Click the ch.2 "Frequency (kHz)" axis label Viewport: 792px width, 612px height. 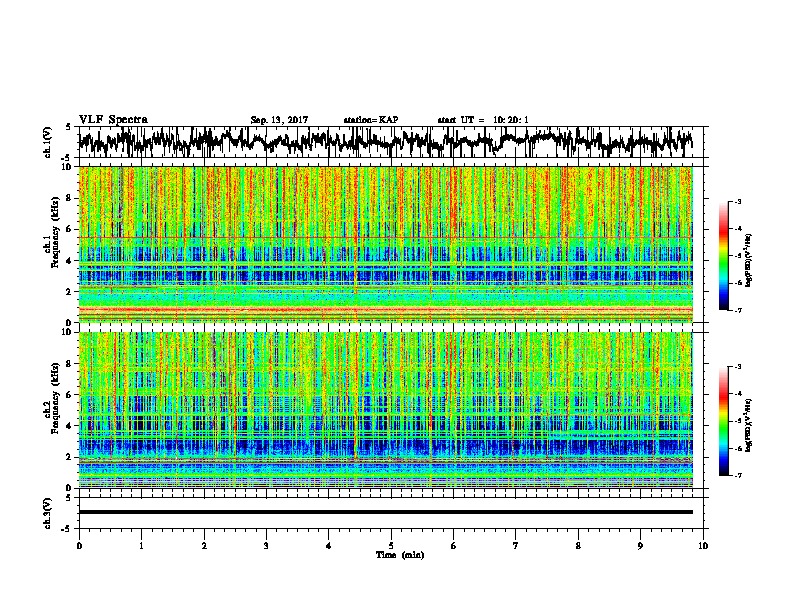coord(55,398)
